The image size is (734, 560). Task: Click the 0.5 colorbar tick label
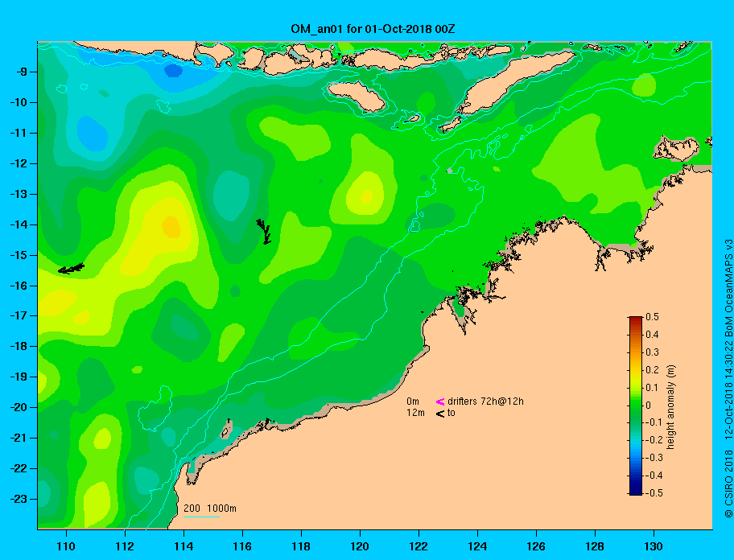coord(652,317)
